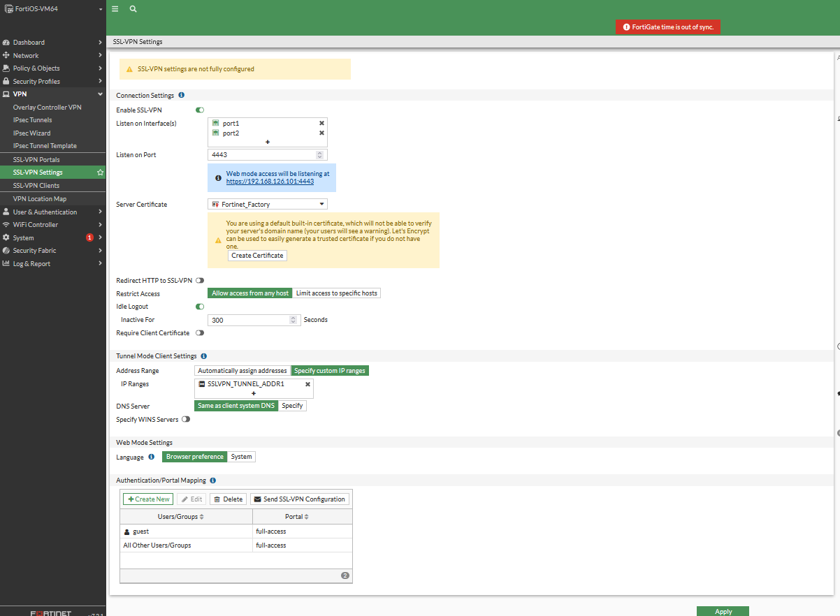
Task: Set Language to System option
Action: click(241, 457)
